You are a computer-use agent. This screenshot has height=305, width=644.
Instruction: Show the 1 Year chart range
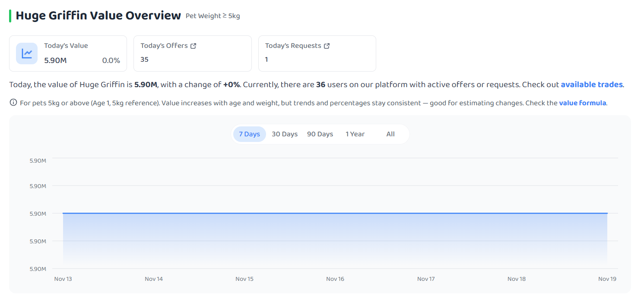(x=355, y=134)
